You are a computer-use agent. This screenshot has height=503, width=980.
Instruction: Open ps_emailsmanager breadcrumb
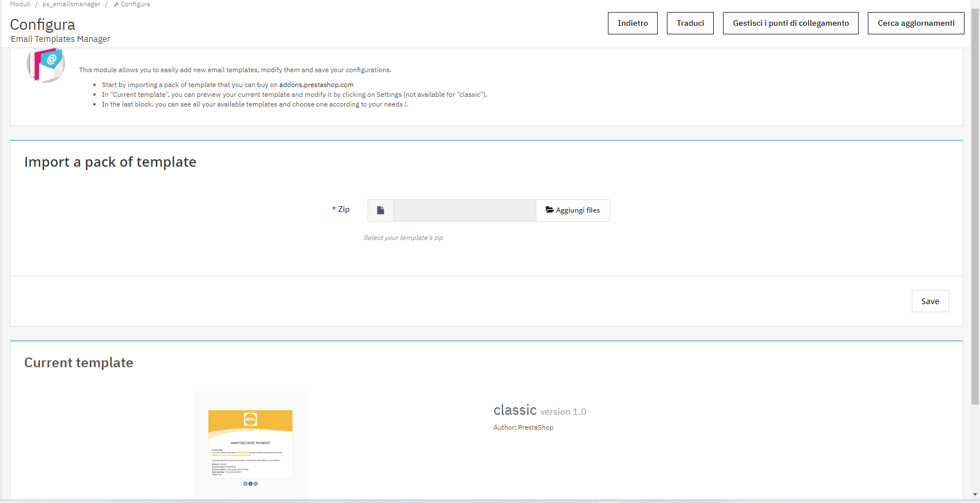(71, 4)
